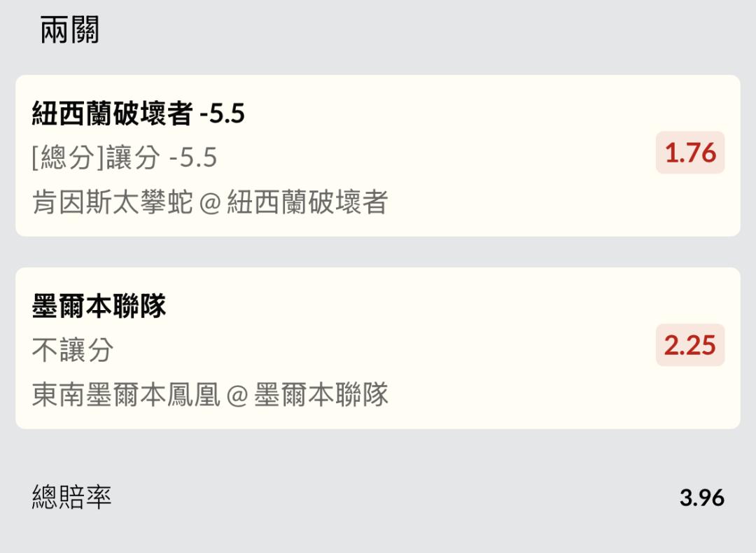The height and width of the screenshot is (553, 756).
Task: Tap gray 墨爾本聯隊 home team in matchup line
Action: coord(321,395)
